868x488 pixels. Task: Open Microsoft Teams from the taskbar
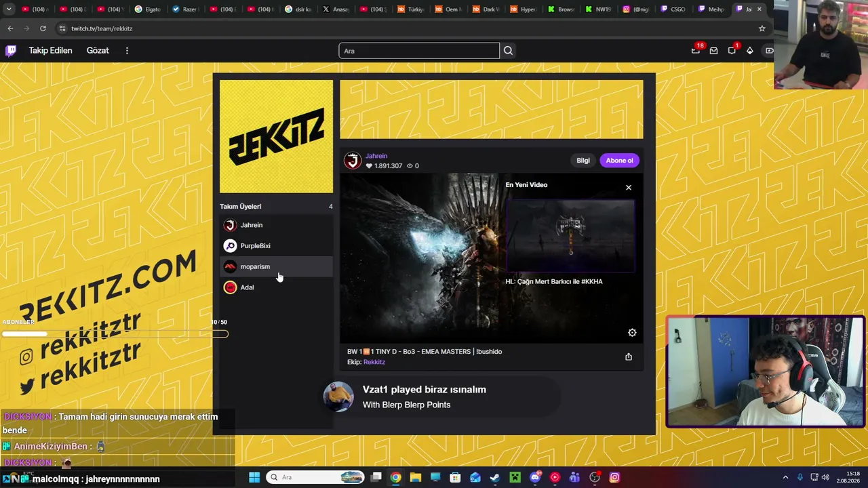tap(574, 477)
